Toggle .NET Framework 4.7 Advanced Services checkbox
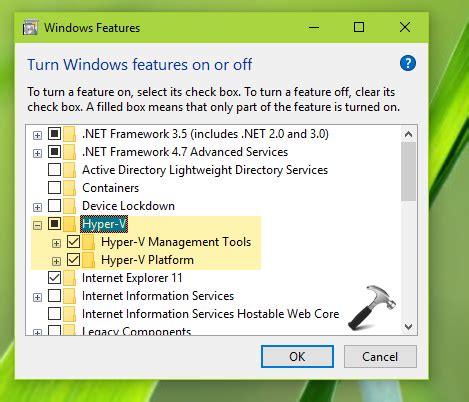This screenshot has width=469, height=402. pos(54,152)
